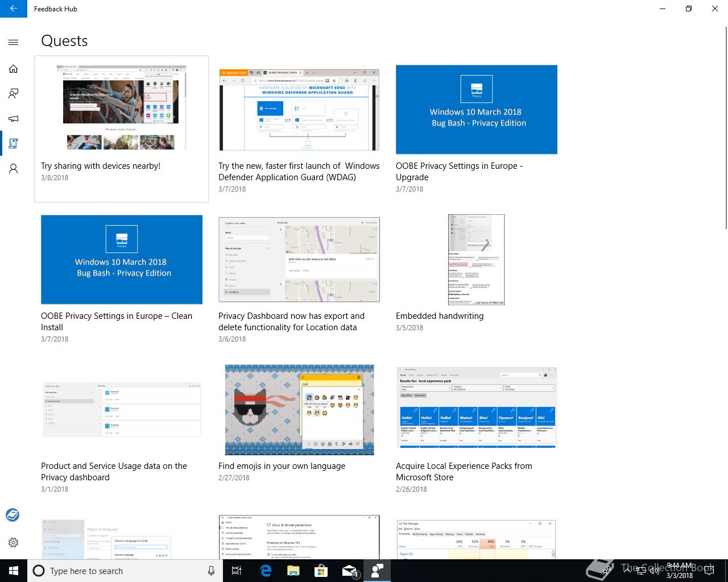Open the Task Manager quest thumbnail
728x582 pixels.
(477, 539)
